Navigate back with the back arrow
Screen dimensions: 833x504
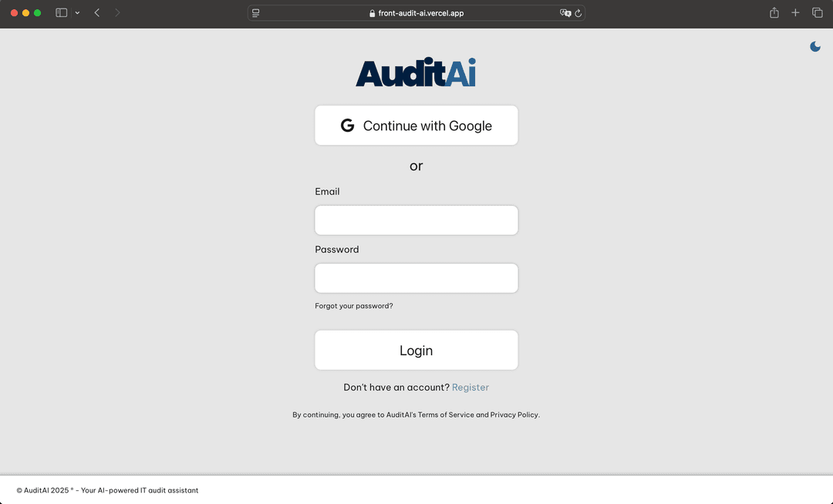click(96, 12)
